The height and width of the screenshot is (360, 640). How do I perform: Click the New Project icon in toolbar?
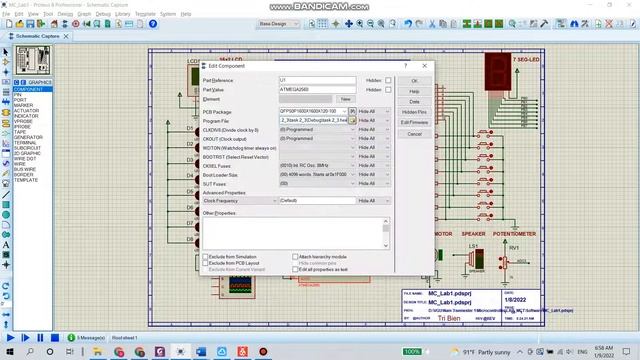point(9,24)
